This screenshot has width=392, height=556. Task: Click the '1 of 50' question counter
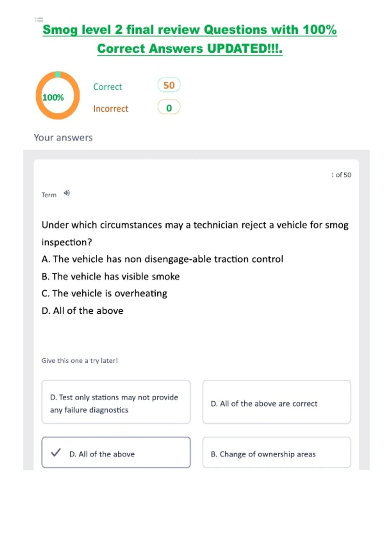(341, 175)
